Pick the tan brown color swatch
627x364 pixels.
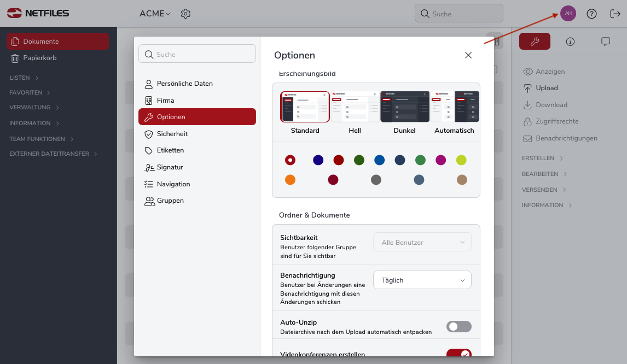pos(462,180)
